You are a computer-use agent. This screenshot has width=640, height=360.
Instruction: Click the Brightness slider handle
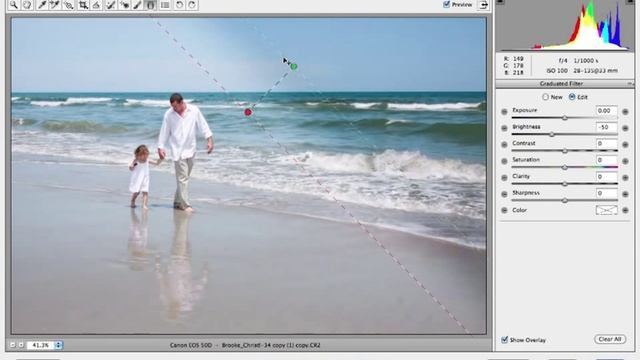click(552, 134)
